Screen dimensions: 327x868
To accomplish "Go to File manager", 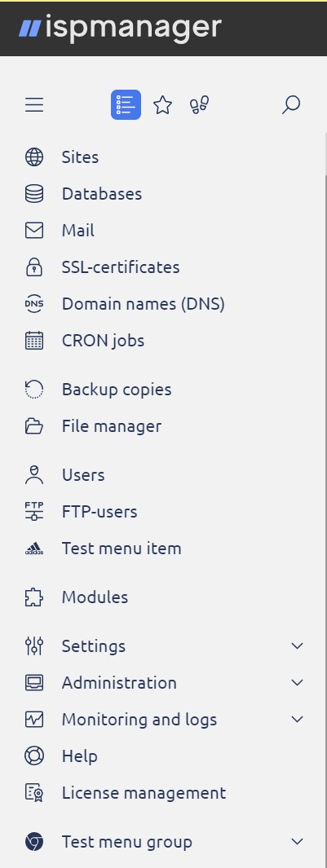I will [112, 426].
